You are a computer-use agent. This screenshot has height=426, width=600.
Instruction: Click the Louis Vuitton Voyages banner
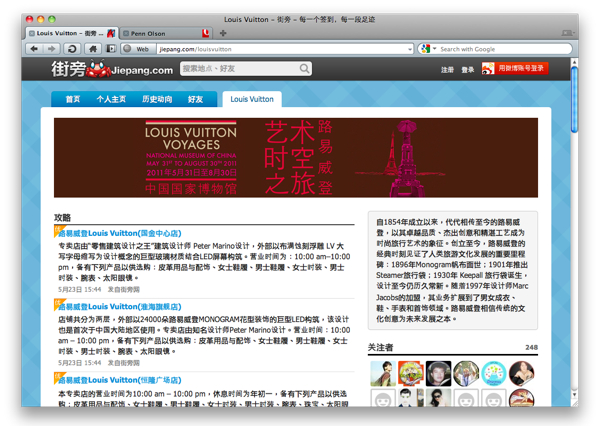pos(296,158)
